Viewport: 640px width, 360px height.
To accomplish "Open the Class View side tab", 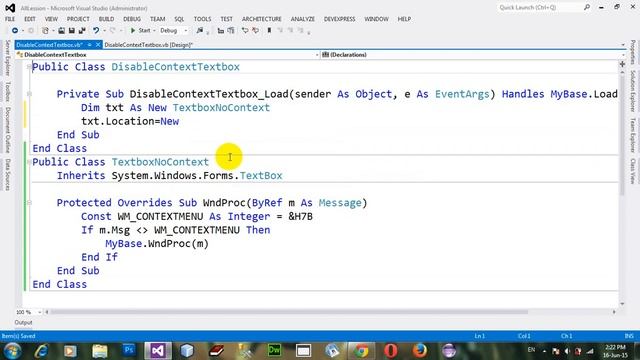I will 632,171.
